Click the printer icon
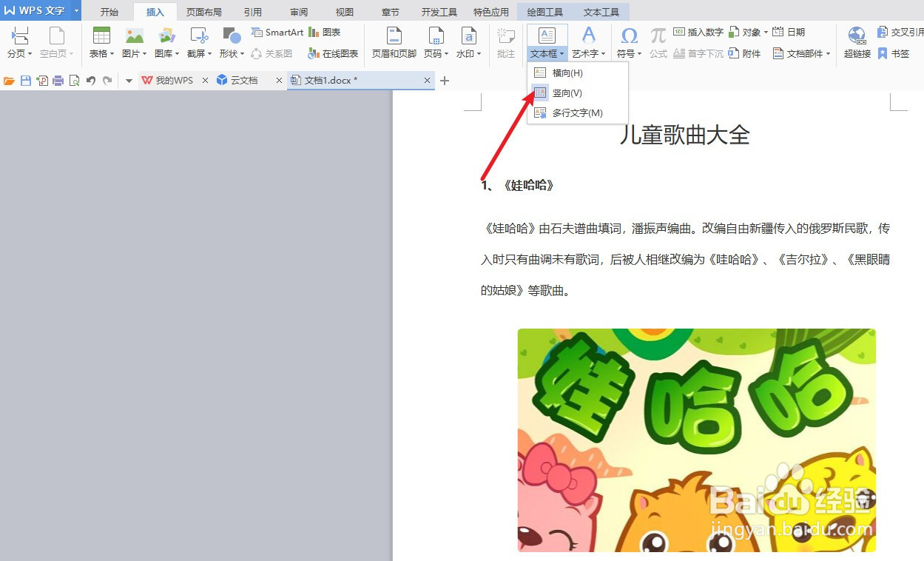 58,81
